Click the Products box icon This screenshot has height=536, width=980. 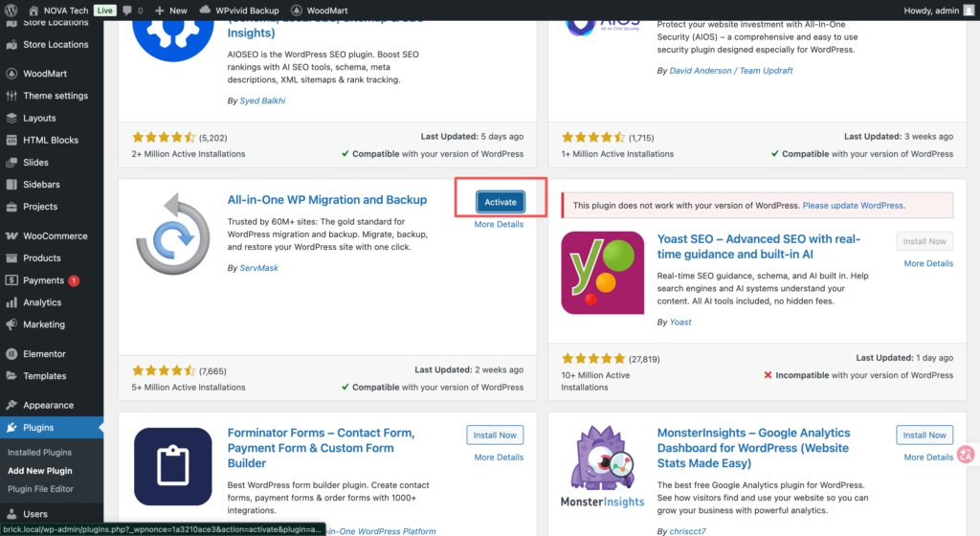click(11, 258)
